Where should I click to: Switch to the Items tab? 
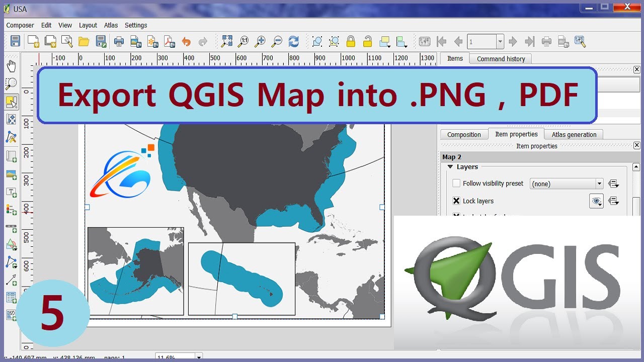point(455,58)
